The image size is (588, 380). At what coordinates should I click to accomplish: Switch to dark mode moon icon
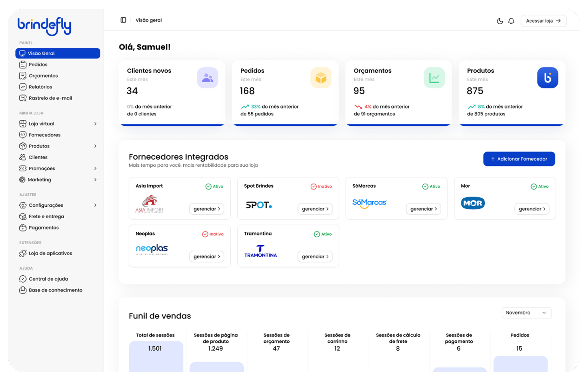pos(500,21)
